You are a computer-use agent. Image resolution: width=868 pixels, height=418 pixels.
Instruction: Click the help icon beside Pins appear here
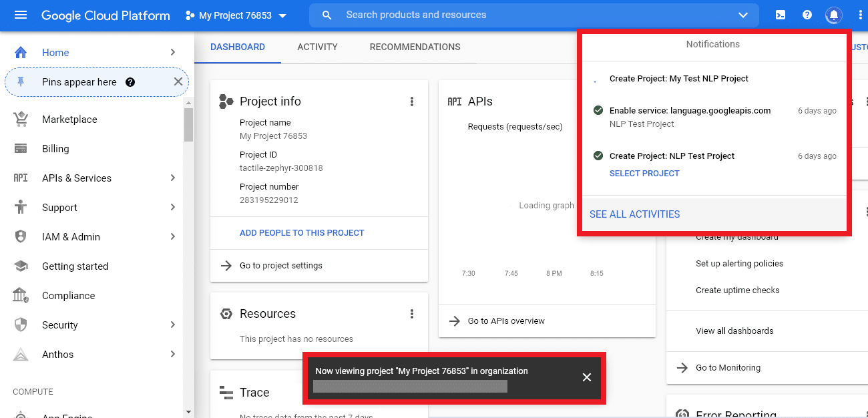tap(130, 82)
